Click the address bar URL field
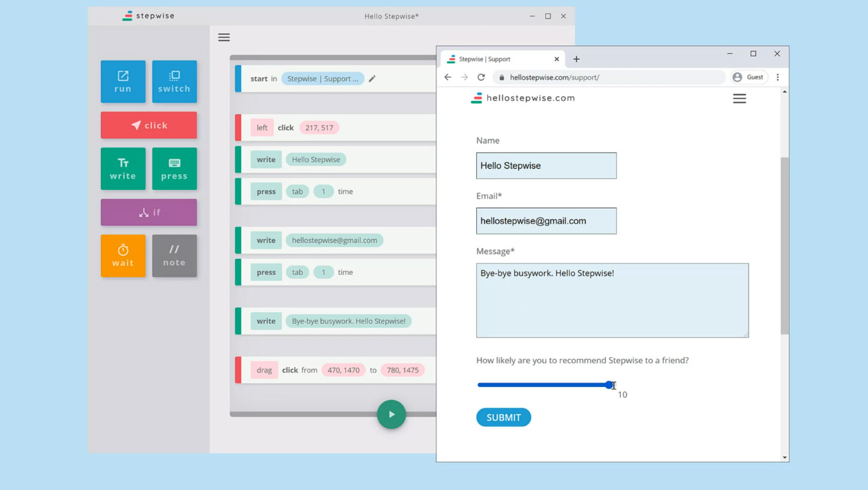The width and height of the screenshot is (868, 490). pos(609,77)
